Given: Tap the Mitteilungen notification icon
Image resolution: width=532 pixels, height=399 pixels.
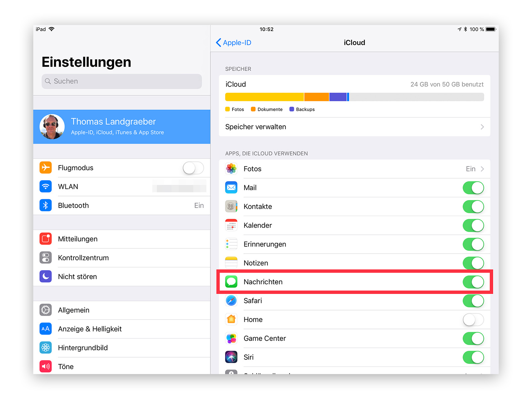Looking at the screenshot, I should tap(46, 239).
